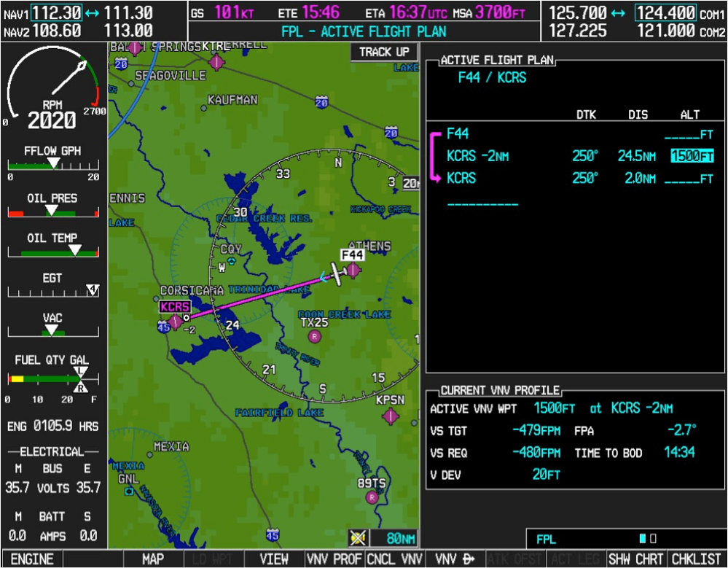
Task: Click the VAC gauge pointer
Action: [x=50, y=330]
